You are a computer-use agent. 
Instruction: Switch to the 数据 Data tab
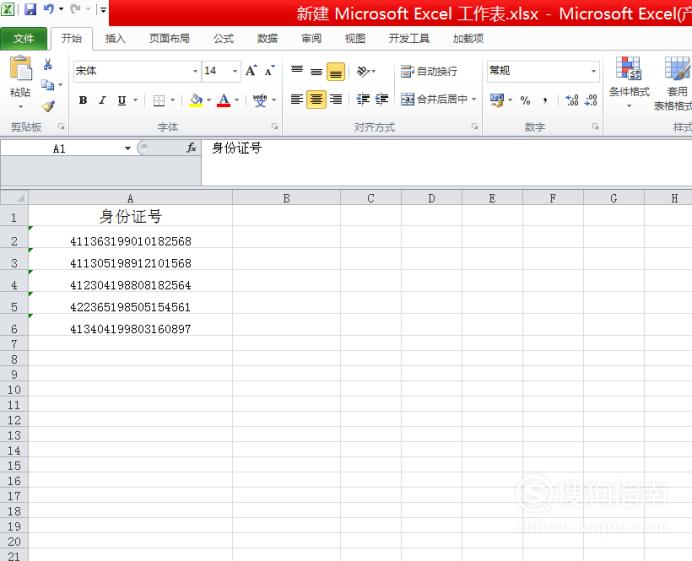click(x=267, y=38)
